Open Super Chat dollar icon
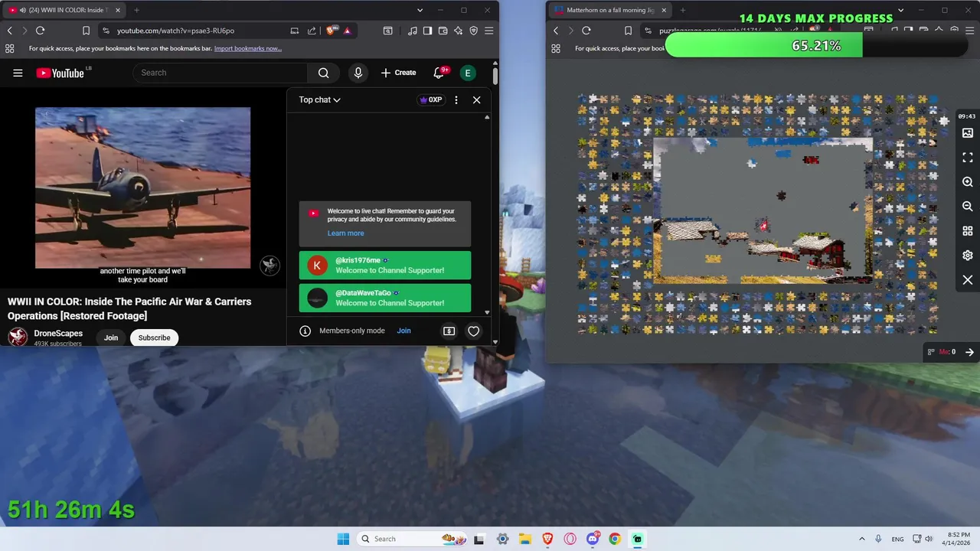Viewport: 980px width, 551px height. [449, 331]
